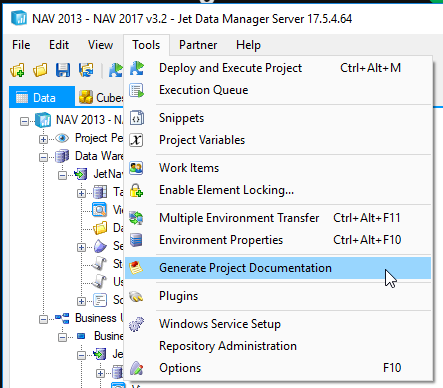Click the Plugins plug icon

pos(136,296)
